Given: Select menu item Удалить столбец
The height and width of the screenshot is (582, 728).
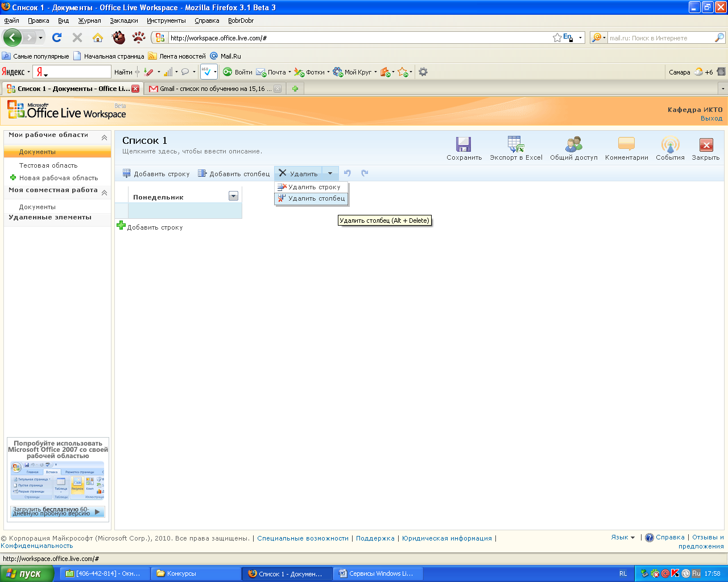Looking at the screenshot, I should point(311,198).
